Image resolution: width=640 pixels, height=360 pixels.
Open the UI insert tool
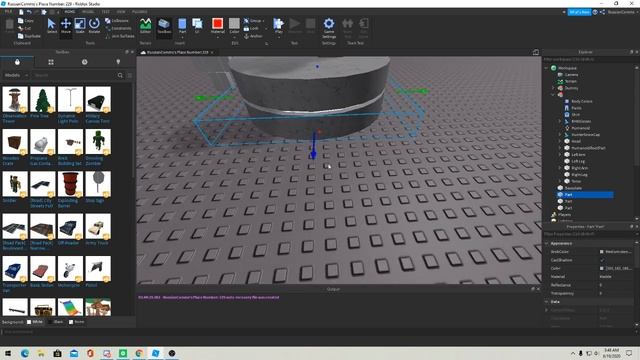pyautogui.click(x=197, y=26)
